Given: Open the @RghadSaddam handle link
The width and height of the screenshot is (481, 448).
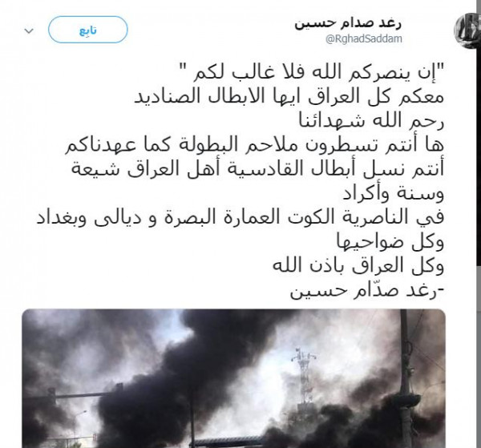Looking at the screenshot, I should pyautogui.click(x=363, y=39).
